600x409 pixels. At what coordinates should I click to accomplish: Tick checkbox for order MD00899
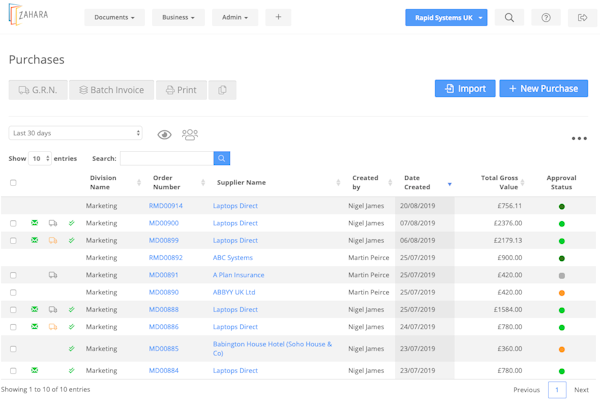tap(13, 240)
